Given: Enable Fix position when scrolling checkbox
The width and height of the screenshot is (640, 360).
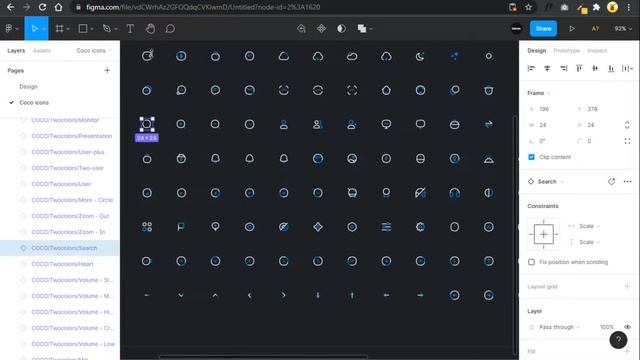Looking at the screenshot, I should [531, 262].
